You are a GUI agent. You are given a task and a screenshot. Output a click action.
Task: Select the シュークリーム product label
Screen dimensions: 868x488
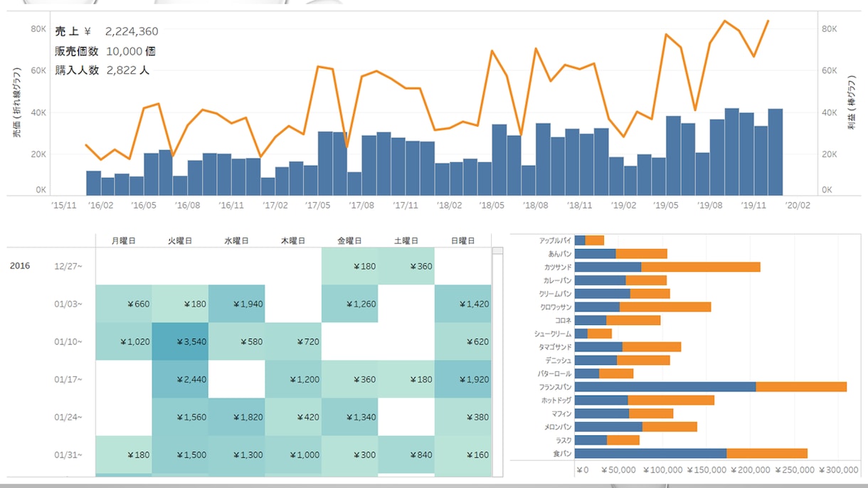pyautogui.click(x=553, y=334)
